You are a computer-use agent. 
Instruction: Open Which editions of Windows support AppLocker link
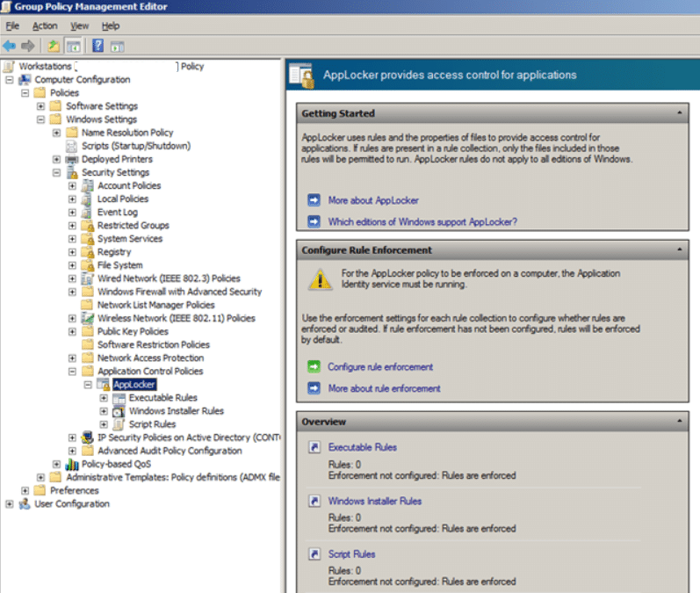coord(422,222)
